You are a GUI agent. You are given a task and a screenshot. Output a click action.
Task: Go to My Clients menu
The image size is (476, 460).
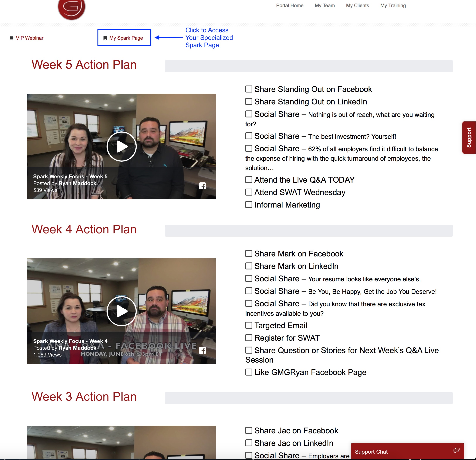(x=357, y=5)
